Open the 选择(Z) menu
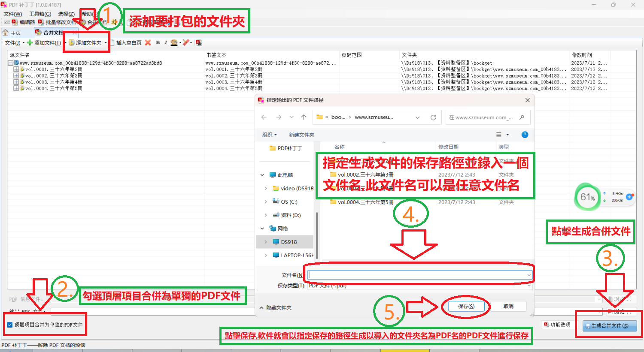Viewport: 644px width, 352px height. coord(66,14)
